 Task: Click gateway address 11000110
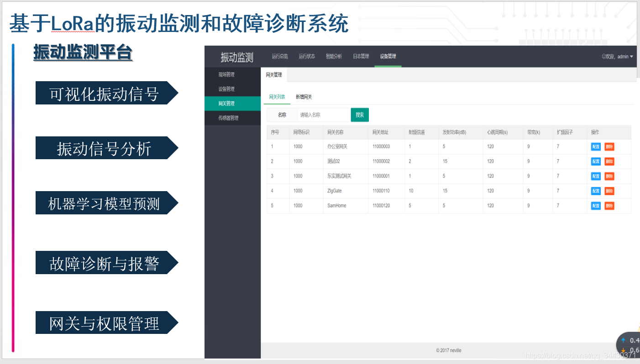coord(381,191)
